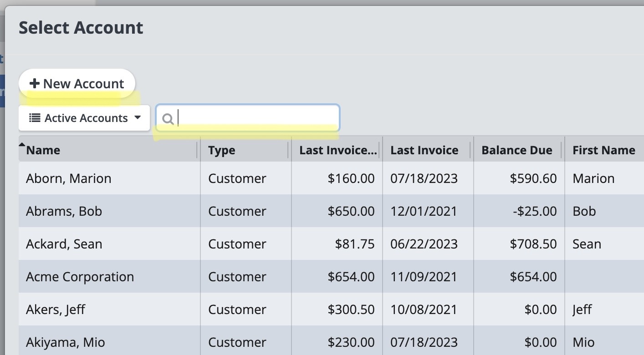
Task: Click the magnifying glass search icon
Action: point(168,119)
